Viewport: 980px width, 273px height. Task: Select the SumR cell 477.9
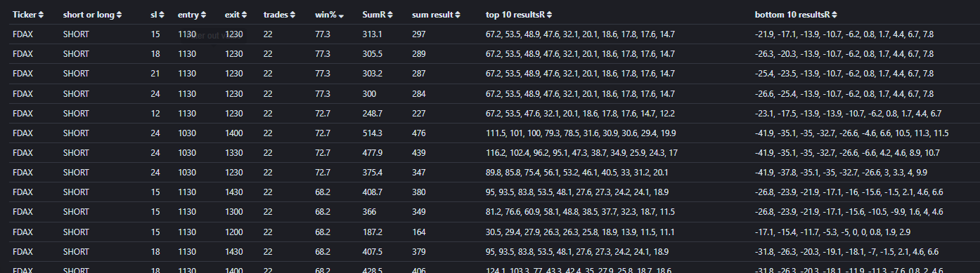373,152
